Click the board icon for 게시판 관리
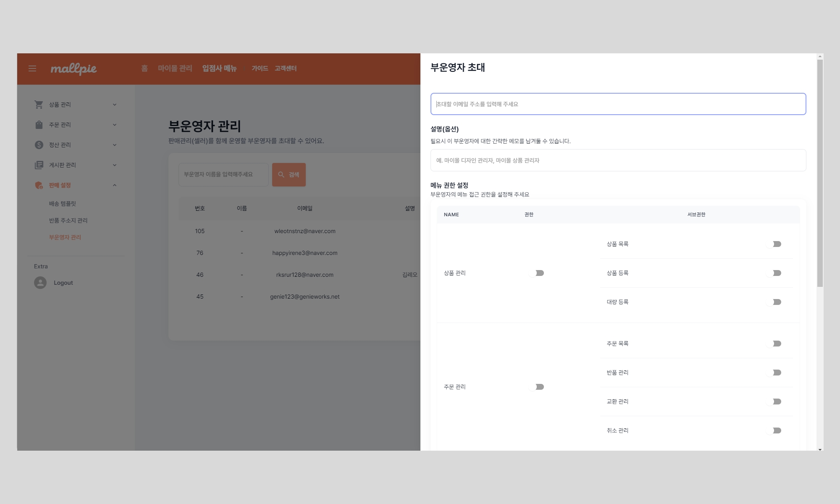 39,165
